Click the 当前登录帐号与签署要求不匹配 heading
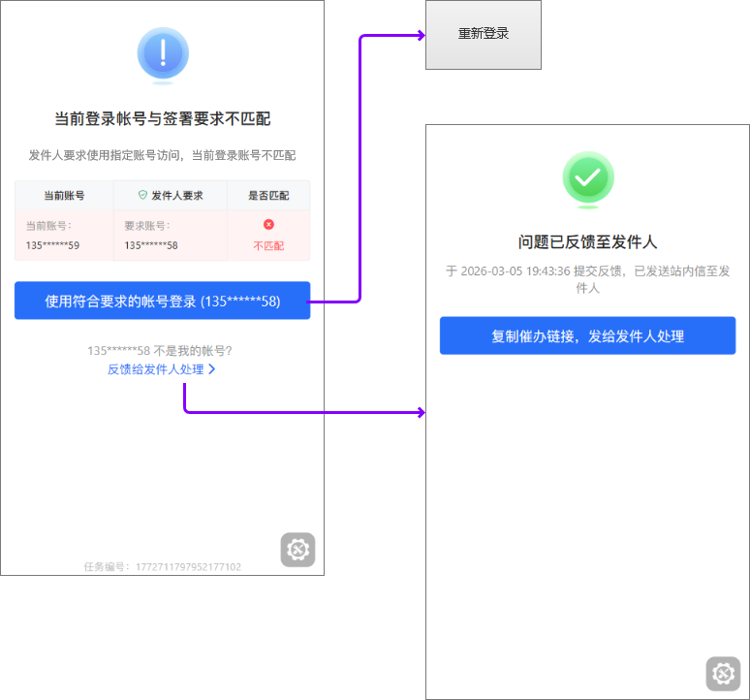The image size is (750, 700). click(162, 119)
